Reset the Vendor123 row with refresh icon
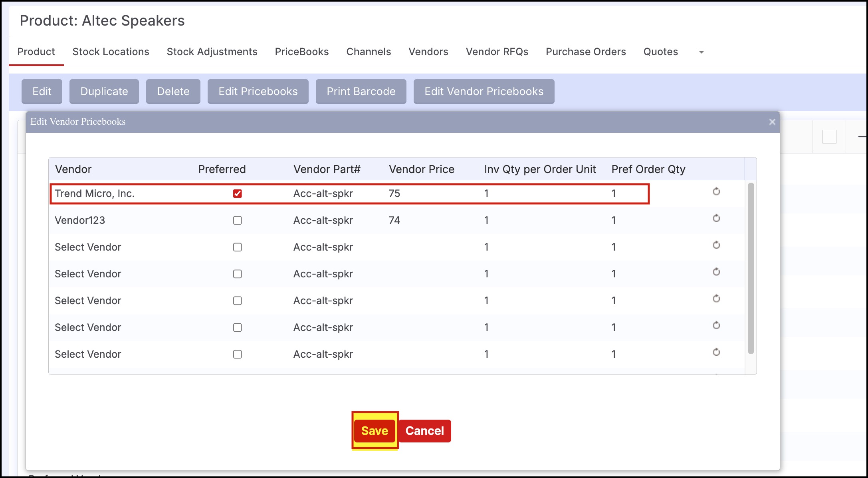 pos(716,218)
